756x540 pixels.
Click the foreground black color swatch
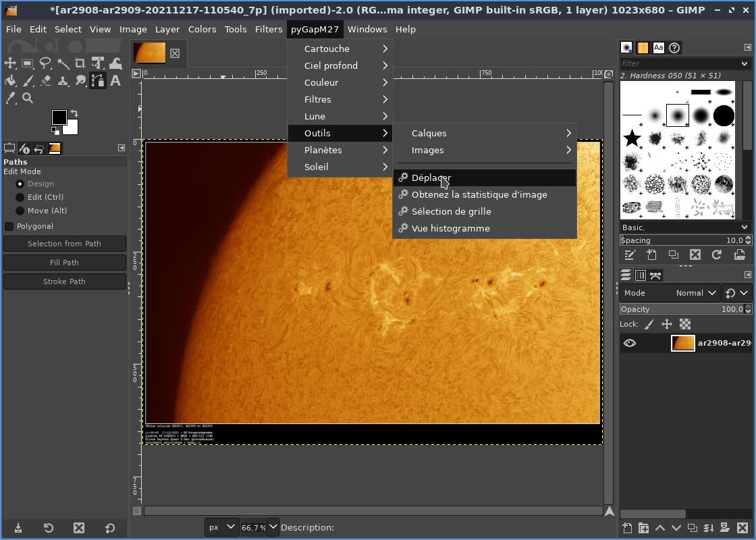(x=59, y=117)
